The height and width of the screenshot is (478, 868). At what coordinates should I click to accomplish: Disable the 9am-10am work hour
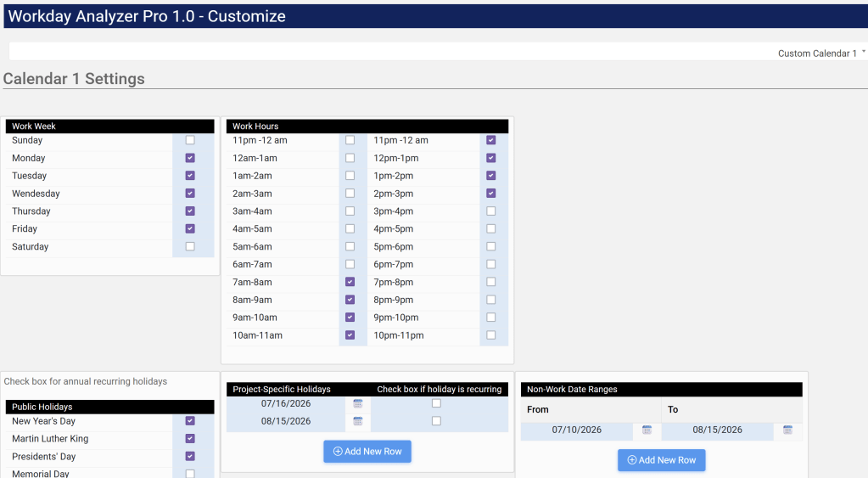tap(350, 318)
